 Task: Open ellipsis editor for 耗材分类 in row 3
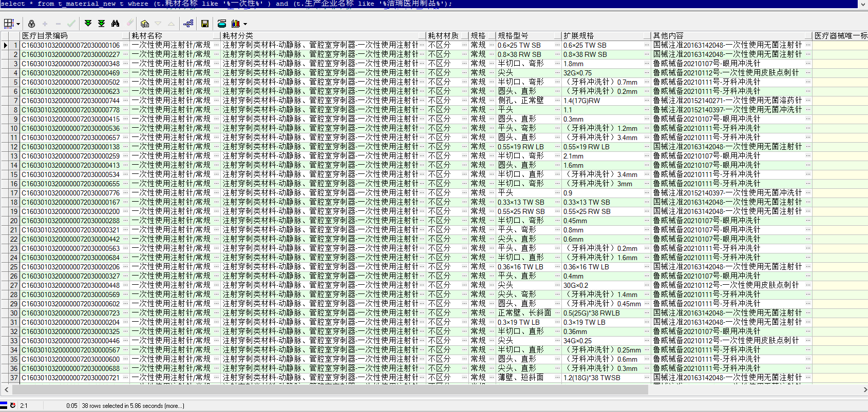[422, 64]
